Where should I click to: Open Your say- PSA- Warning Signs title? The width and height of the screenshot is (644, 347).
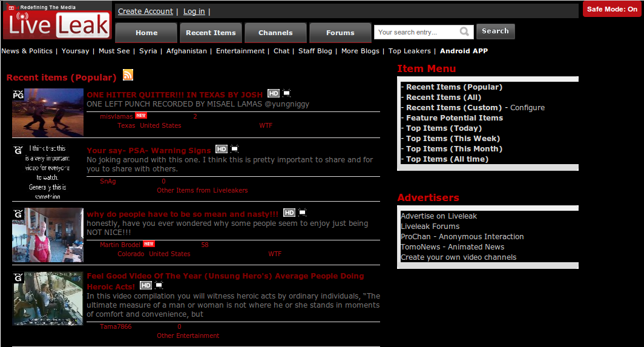149,150
